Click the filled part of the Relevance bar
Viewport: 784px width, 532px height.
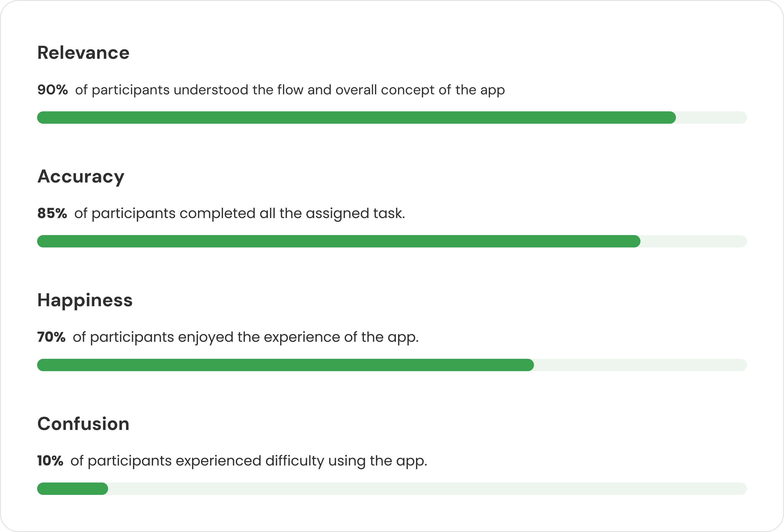[356, 118]
